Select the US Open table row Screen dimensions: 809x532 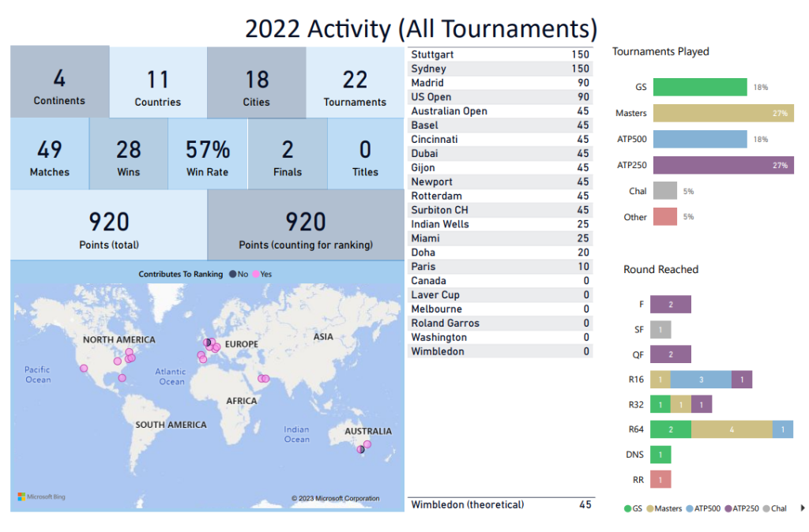tap(499, 97)
